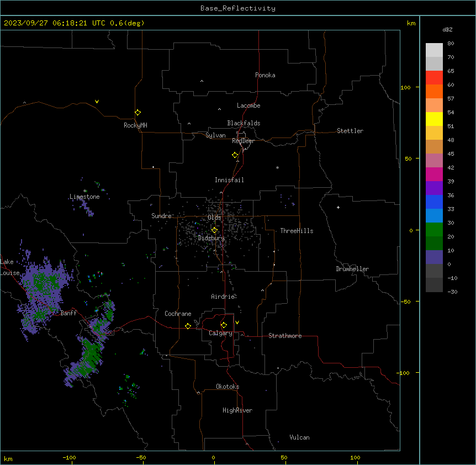Screen dimensions: 476x465
Task: Select the white asterisk marker east of Innisfail
Action: [277, 167]
